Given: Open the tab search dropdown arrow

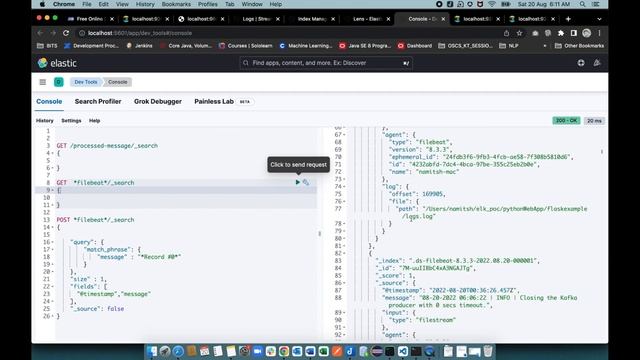Looking at the screenshot, I should 599,19.
